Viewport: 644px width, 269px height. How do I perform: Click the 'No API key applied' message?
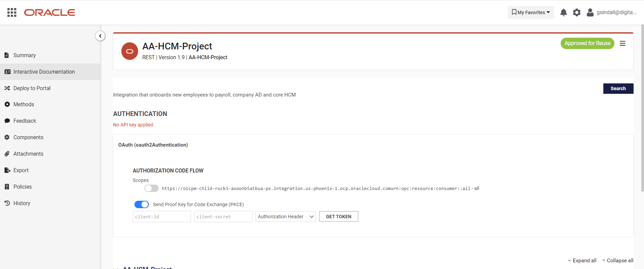click(x=133, y=125)
